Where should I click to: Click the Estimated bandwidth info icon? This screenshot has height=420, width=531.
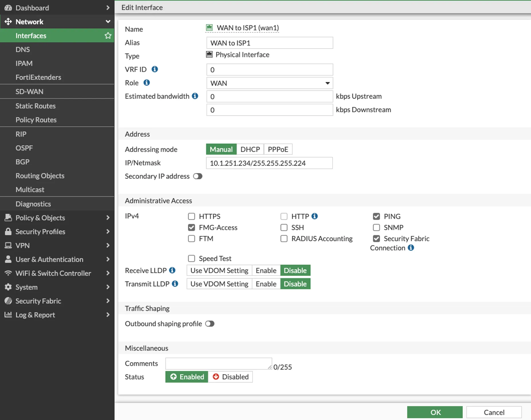coord(195,96)
